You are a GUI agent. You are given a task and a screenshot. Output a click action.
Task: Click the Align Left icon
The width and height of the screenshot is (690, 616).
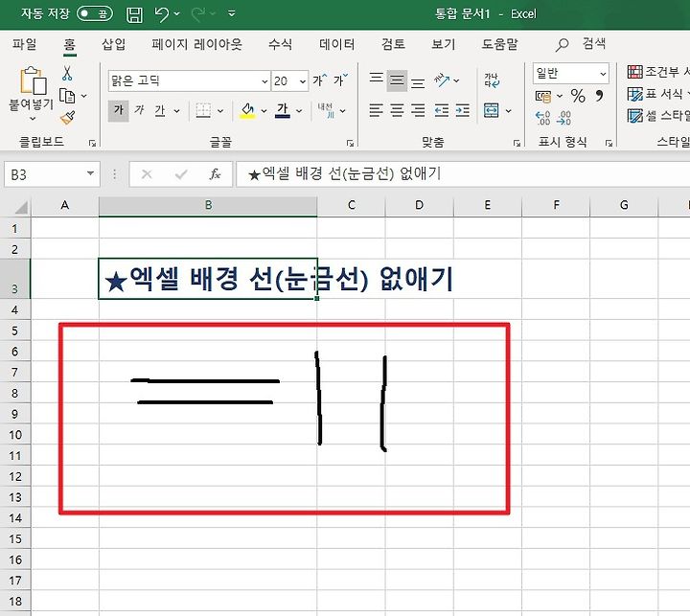click(x=376, y=110)
